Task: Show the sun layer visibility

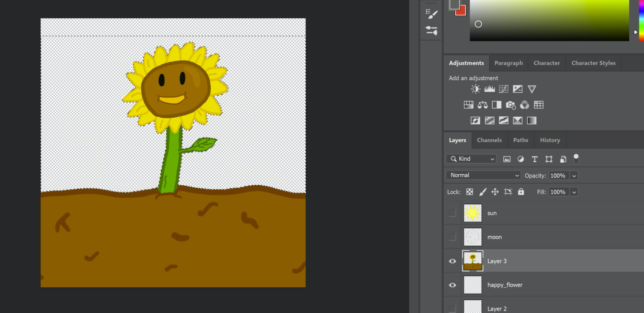Action: pyautogui.click(x=452, y=213)
